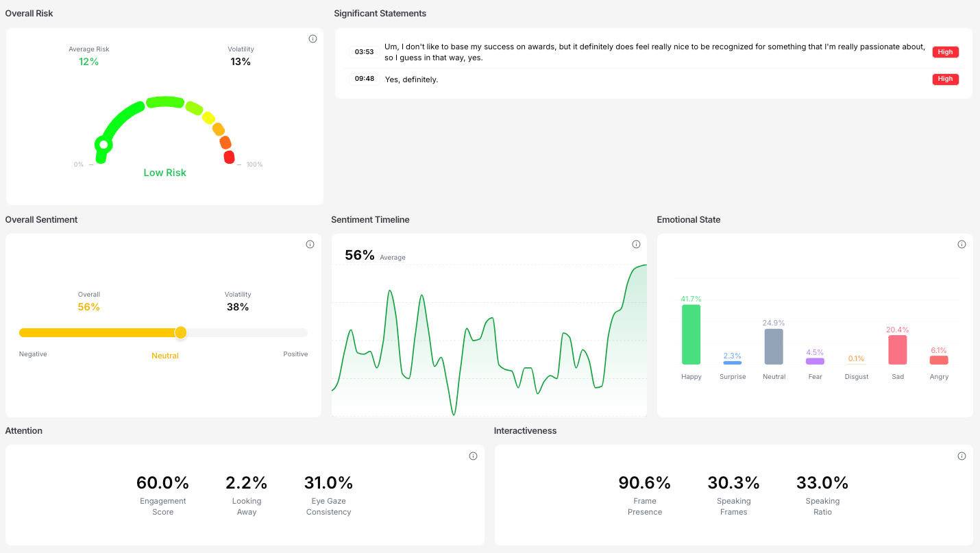Open the info icon on Attention card

click(473, 456)
